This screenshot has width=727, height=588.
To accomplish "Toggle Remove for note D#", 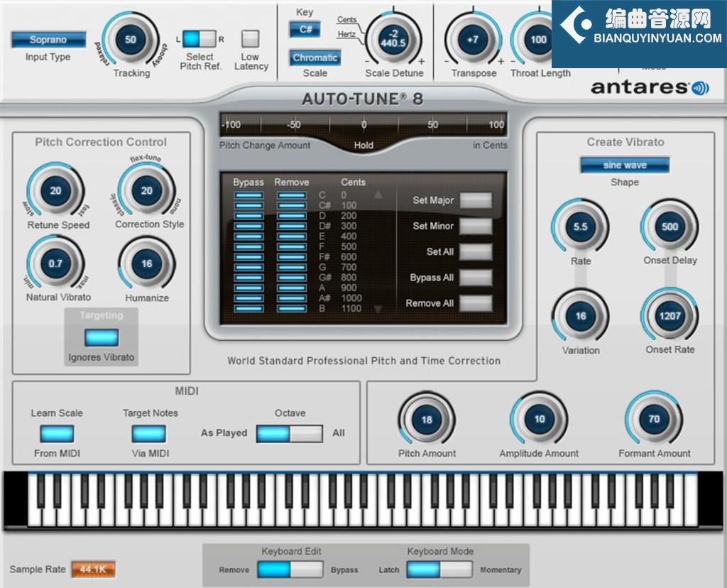I will click(292, 227).
